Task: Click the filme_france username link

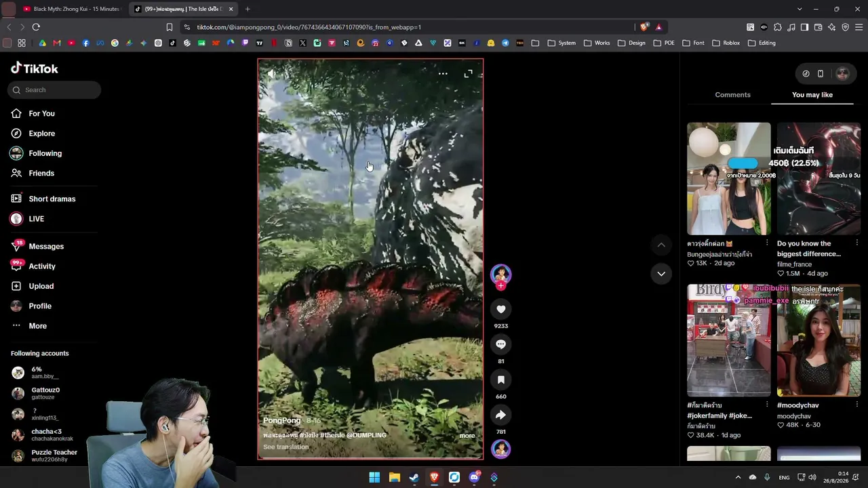Action: 794,264
